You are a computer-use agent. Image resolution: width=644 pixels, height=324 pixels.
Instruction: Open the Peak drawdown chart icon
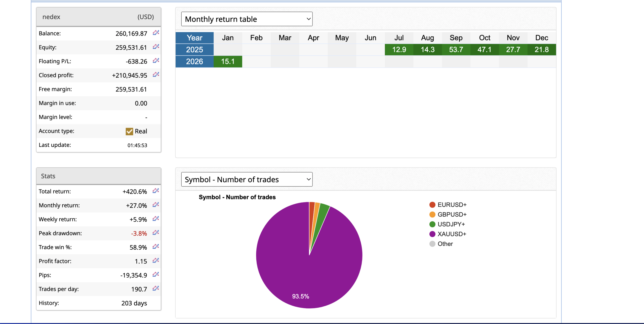[x=155, y=233]
